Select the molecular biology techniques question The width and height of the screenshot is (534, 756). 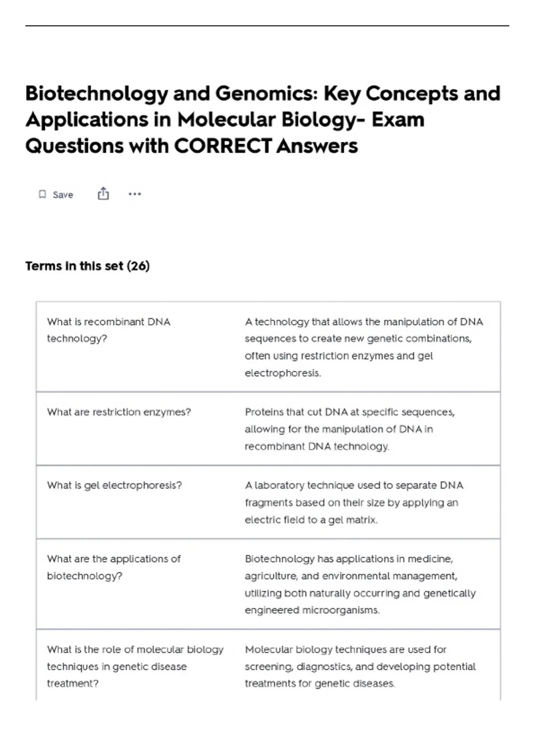(135, 666)
